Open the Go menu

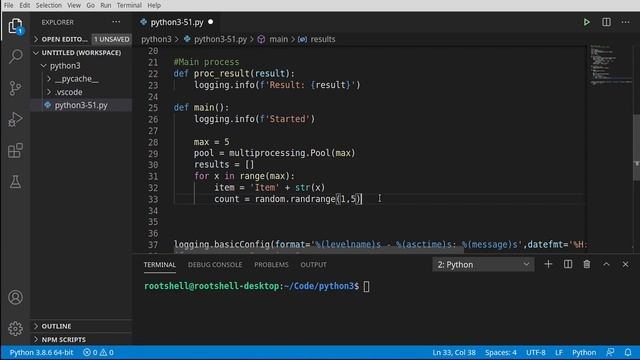tap(91, 5)
